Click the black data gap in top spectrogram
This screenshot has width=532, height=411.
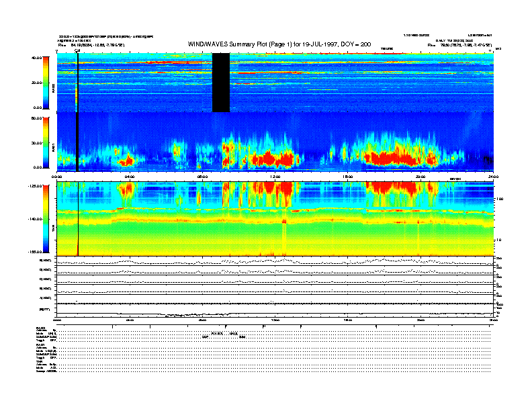point(221,83)
